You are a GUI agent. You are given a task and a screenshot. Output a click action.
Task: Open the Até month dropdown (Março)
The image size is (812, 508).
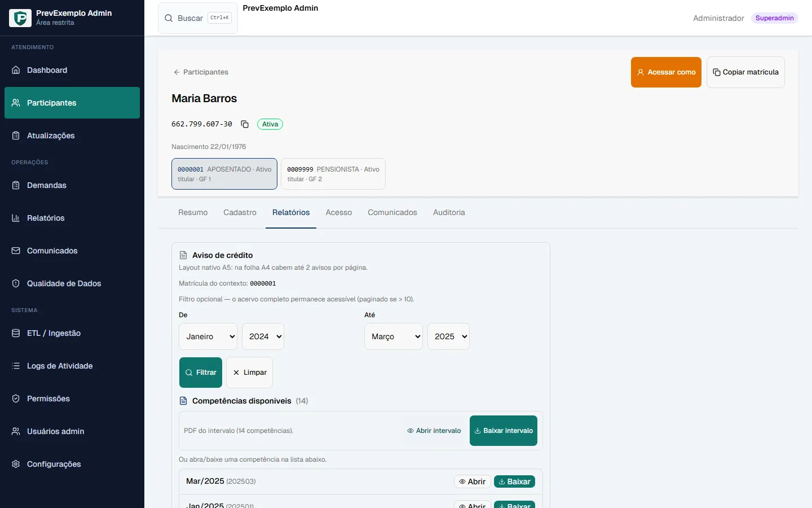[394, 336]
